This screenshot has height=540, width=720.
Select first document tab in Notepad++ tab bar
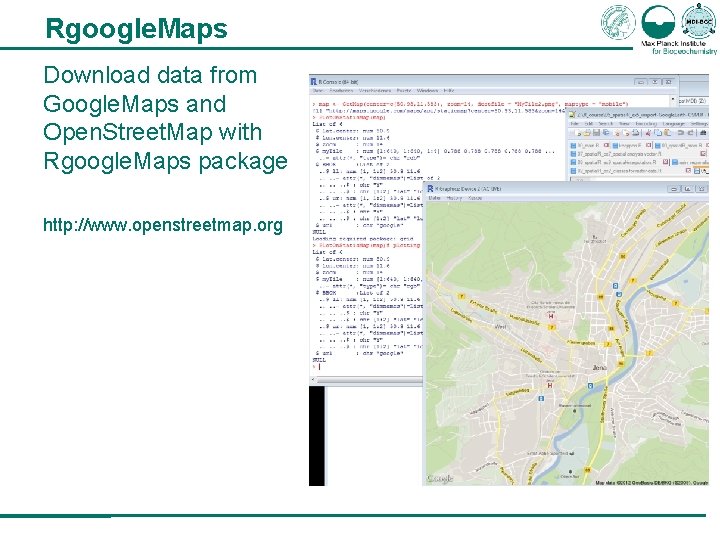pyautogui.click(x=590, y=146)
